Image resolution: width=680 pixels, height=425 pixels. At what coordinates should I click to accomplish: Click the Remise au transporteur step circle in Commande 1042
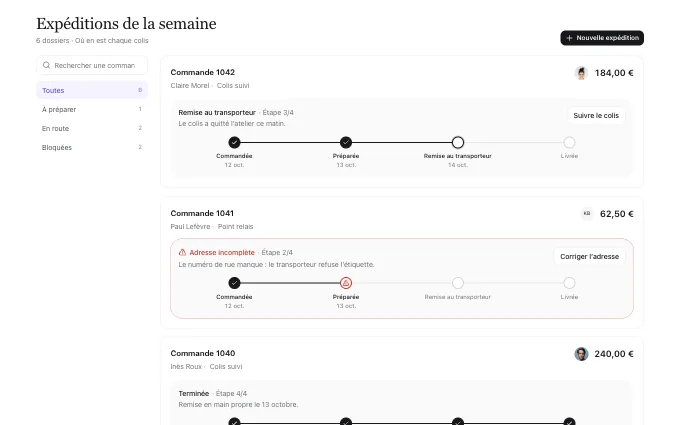tap(458, 142)
